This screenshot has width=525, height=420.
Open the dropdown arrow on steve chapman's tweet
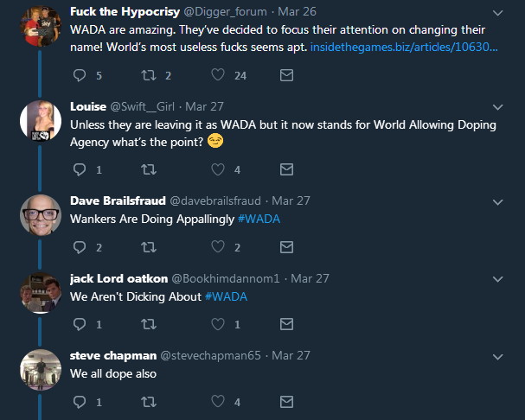coord(497,356)
